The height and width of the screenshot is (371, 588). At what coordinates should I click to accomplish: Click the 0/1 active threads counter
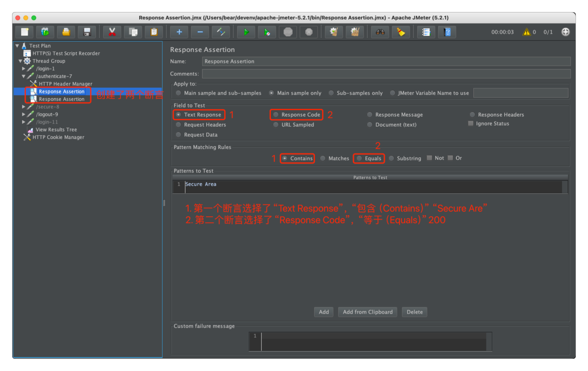(548, 32)
